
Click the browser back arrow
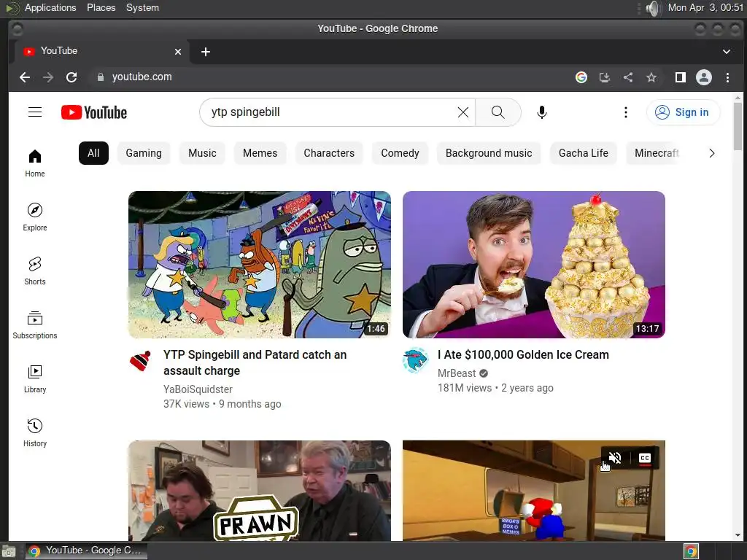(x=25, y=77)
